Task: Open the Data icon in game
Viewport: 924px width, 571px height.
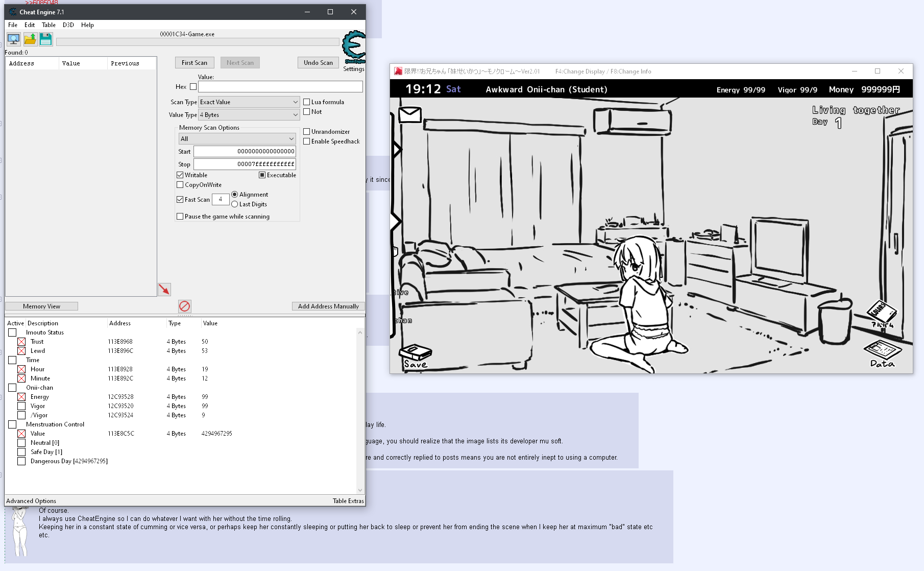Action: (883, 354)
